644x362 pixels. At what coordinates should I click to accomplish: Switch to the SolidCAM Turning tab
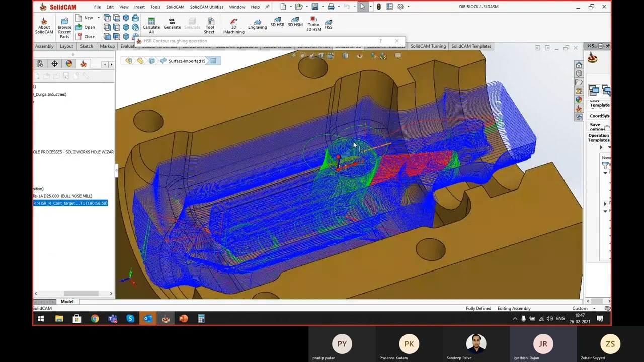[428, 46]
